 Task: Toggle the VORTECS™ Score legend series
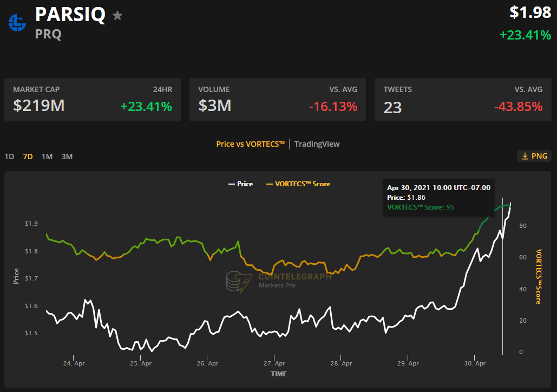(x=298, y=184)
